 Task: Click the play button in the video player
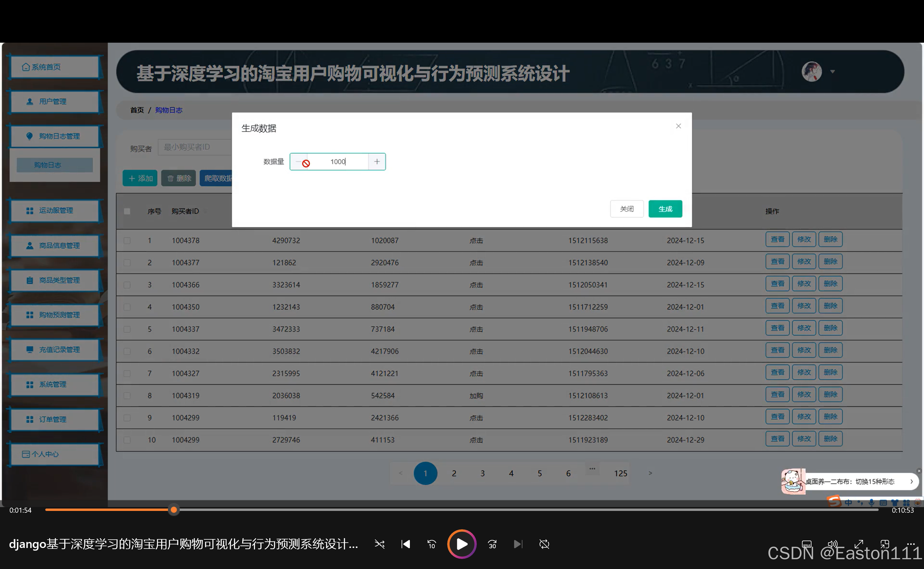click(461, 544)
